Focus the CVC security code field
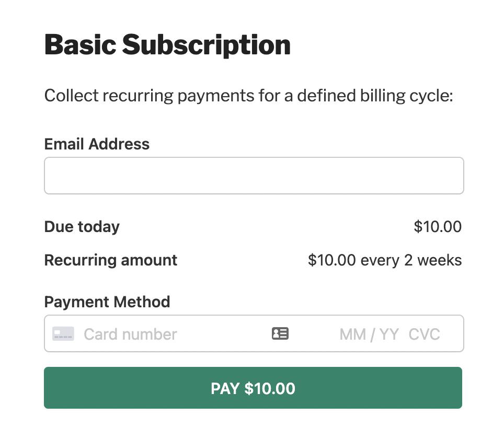This screenshot has height=439, width=504. pyautogui.click(x=425, y=334)
